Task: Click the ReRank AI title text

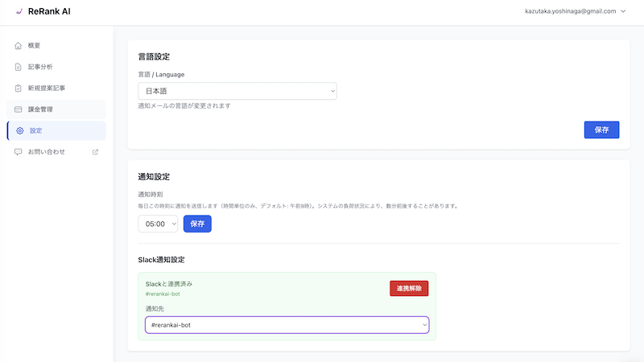Action: [x=49, y=11]
